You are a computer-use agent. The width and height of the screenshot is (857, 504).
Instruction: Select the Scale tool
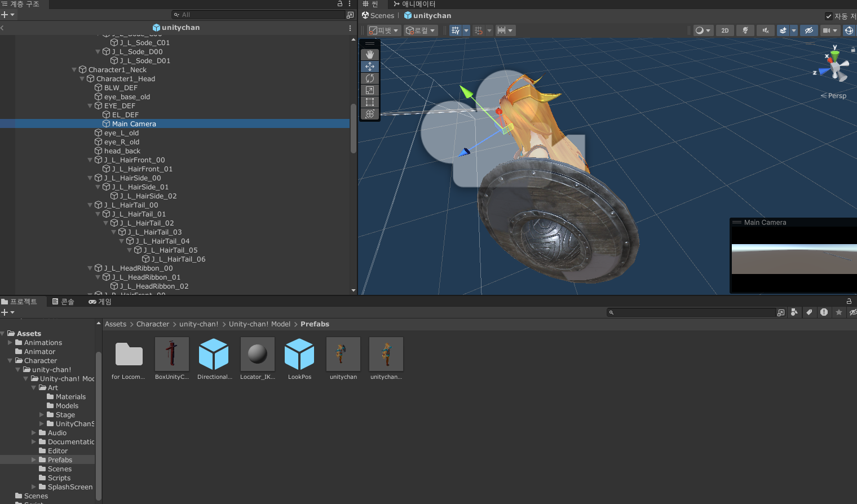(x=370, y=90)
